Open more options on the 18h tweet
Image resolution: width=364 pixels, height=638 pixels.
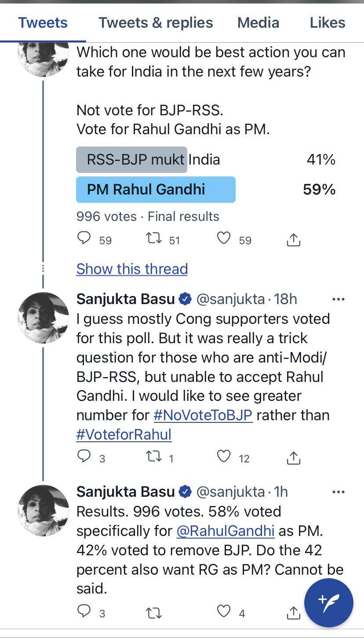click(338, 299)
